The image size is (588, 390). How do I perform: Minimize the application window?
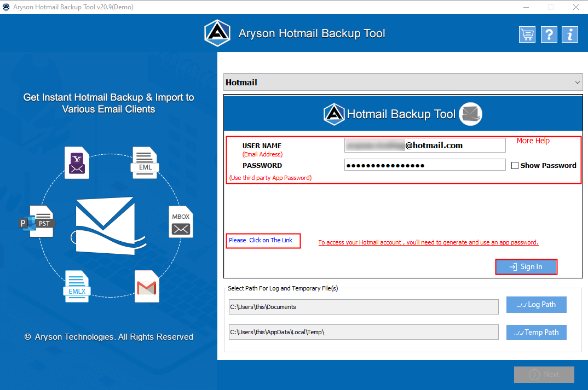click(526, 7)
